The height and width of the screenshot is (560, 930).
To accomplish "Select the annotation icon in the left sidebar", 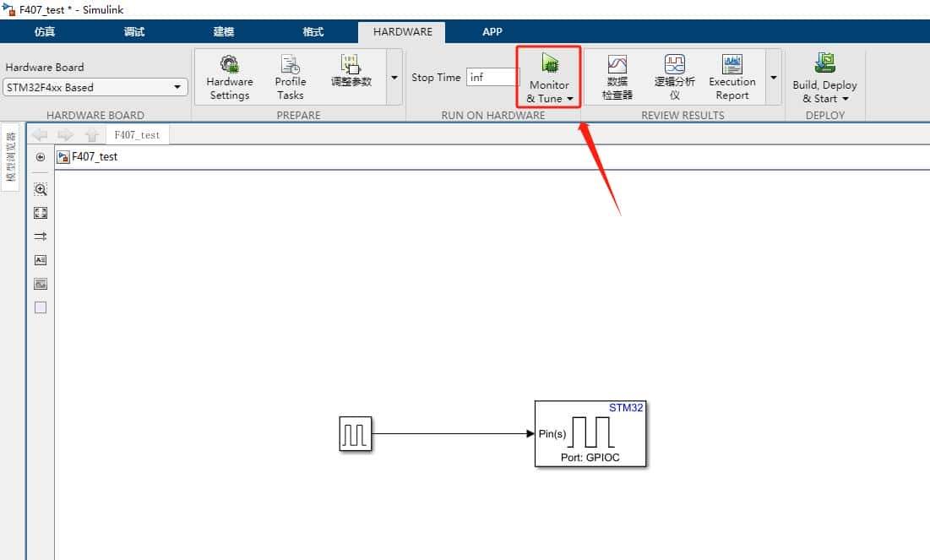I will pos(40,260).
